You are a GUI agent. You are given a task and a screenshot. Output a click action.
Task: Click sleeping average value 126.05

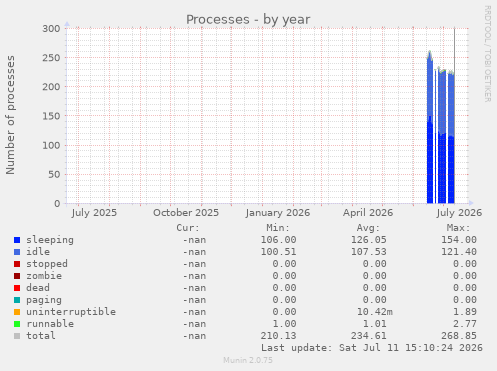click(369, 240)
